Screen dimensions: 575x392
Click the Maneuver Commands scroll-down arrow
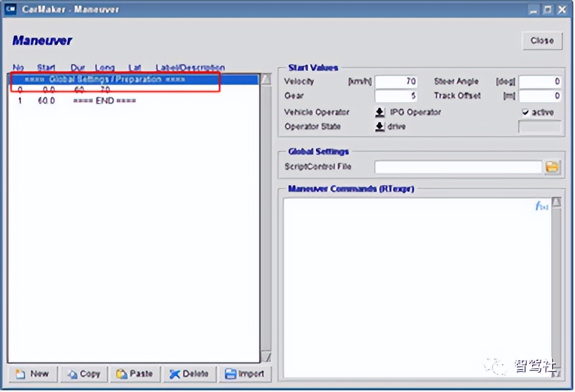556,373
